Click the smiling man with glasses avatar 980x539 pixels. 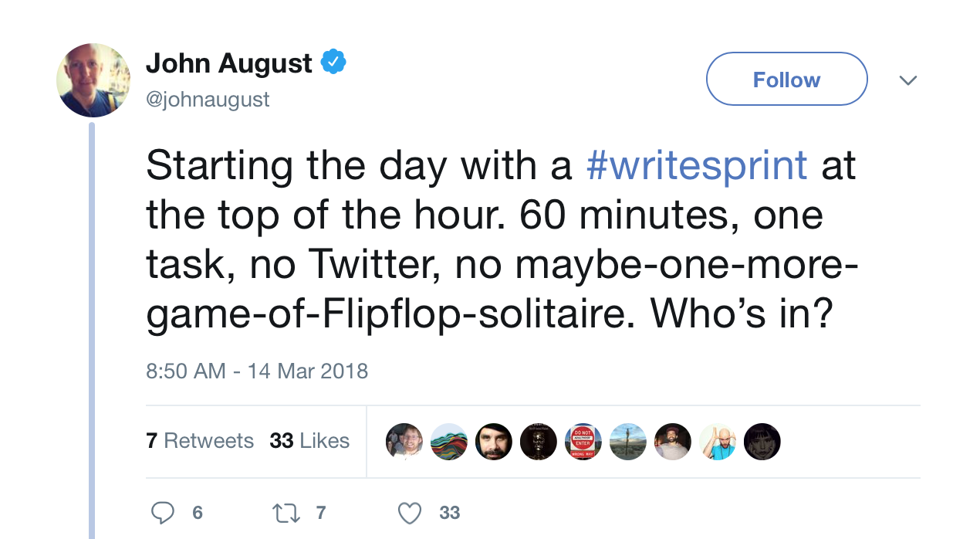pos(404,442)
